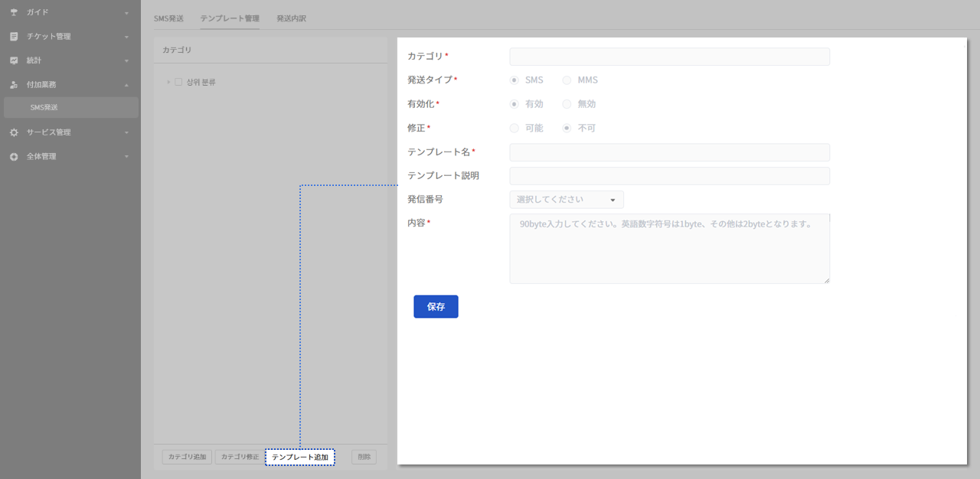Click the person icon beside 付加業務
This screenshot has height=479, width=980.
[14, 84]
